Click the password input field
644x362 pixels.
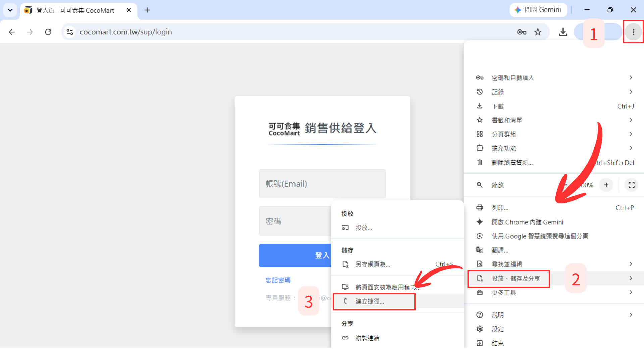[295, 221]
